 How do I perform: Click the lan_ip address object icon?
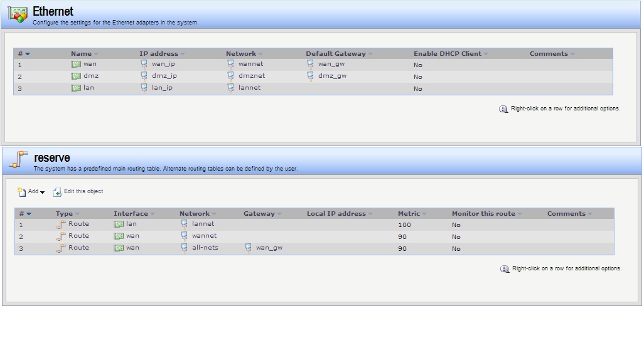pyautogui.click(x=144, y=88)
